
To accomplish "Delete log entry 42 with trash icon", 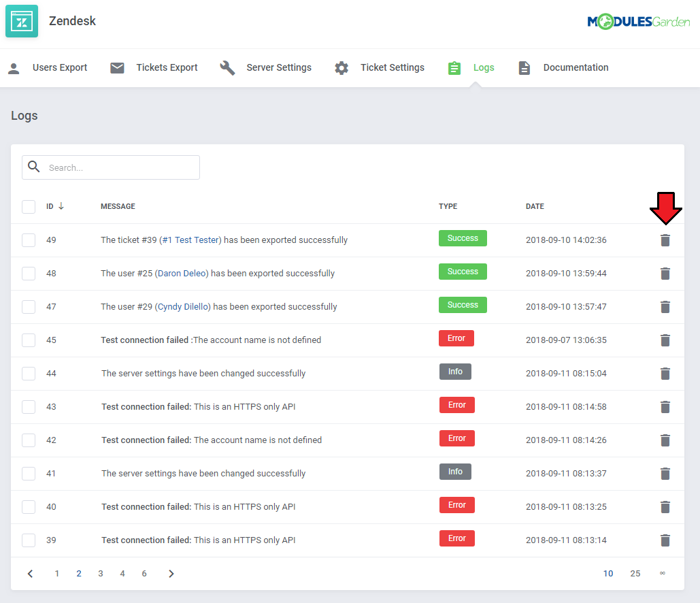I will [665, 440].
